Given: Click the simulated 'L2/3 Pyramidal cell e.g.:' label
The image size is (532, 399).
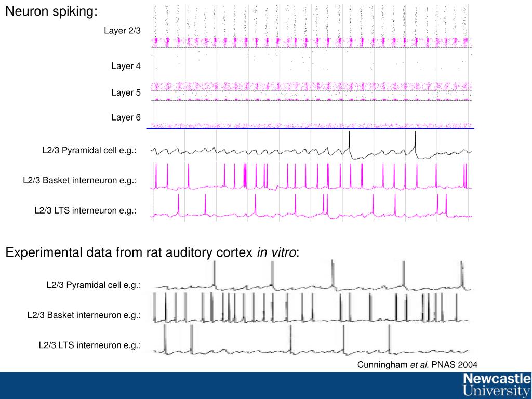Looking at the screenshot, I should (x=89, y=150).
